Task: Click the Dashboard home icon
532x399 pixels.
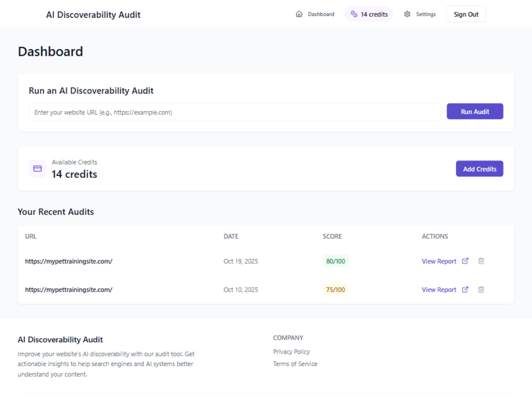Action: click(299, 14)
